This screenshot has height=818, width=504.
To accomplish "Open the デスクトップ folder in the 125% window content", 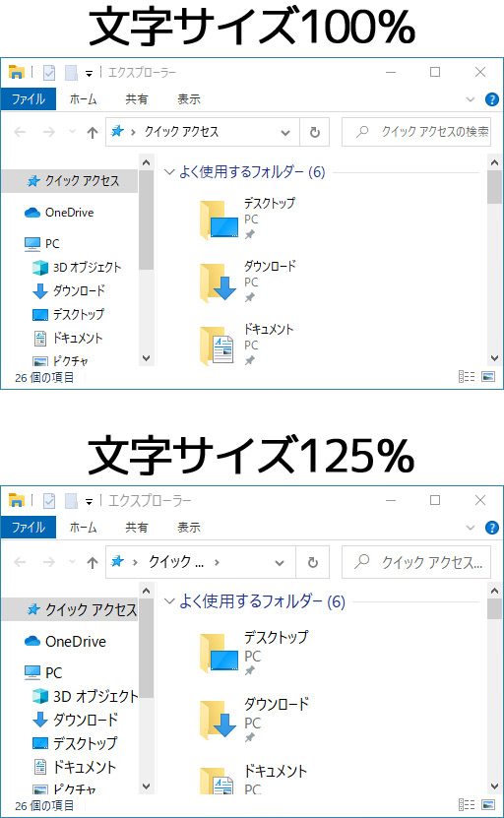I will [x=255, y=653].
